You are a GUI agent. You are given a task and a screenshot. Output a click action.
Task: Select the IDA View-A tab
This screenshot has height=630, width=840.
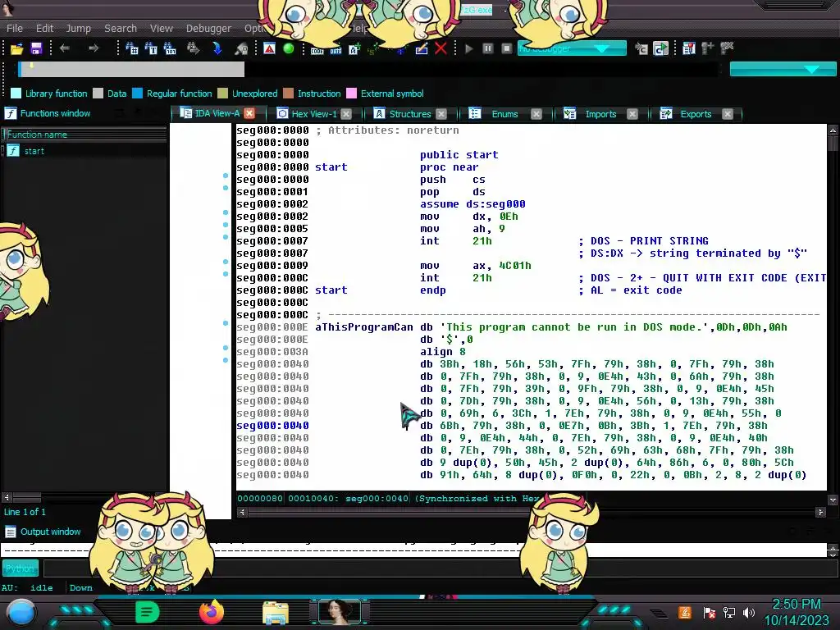click(x=217, y=113)
